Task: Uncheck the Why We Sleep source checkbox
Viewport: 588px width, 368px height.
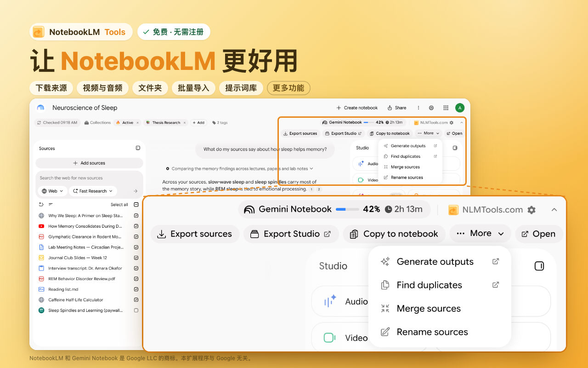Action: tap(136, 216)
